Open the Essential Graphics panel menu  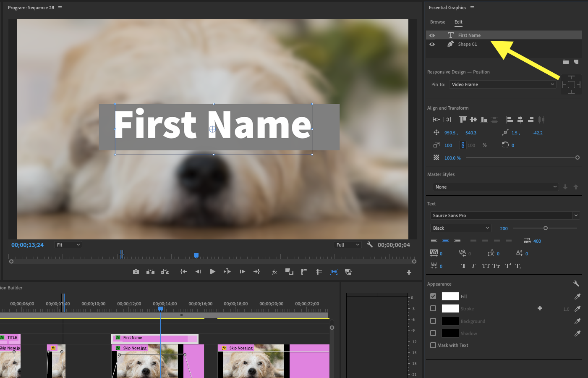coord(472,8)
